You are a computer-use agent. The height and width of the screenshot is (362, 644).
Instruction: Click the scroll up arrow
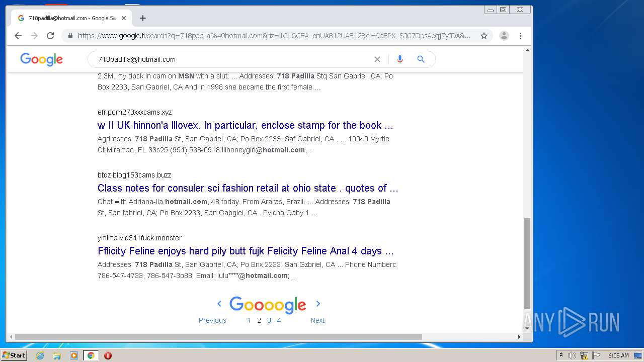coord(527,50)
